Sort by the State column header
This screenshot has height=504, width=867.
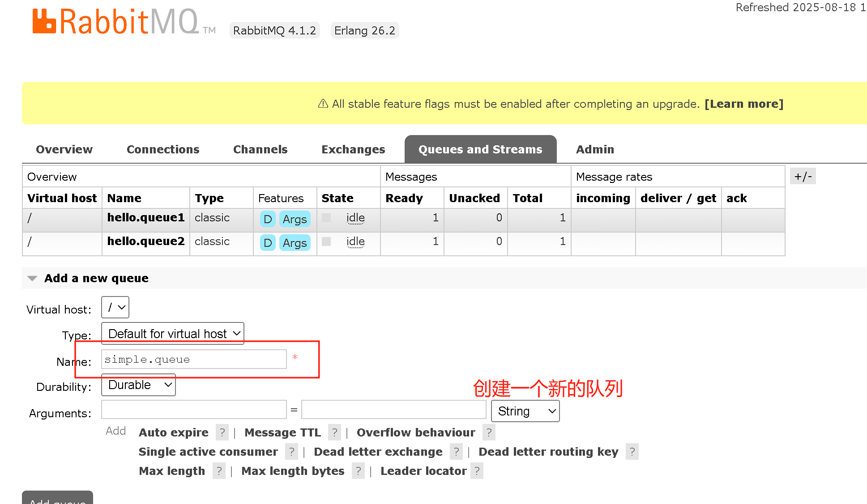(x=337, y=198)
